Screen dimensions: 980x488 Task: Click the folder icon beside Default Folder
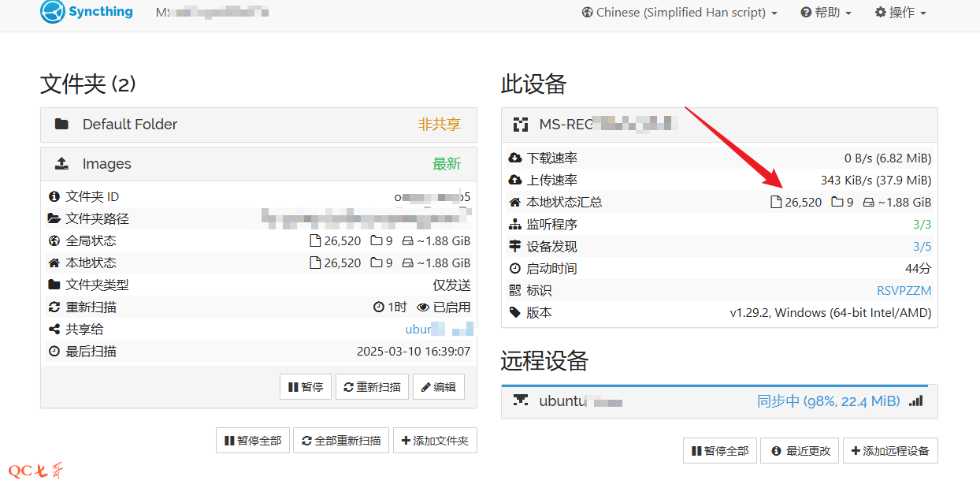tap(61, 125)
